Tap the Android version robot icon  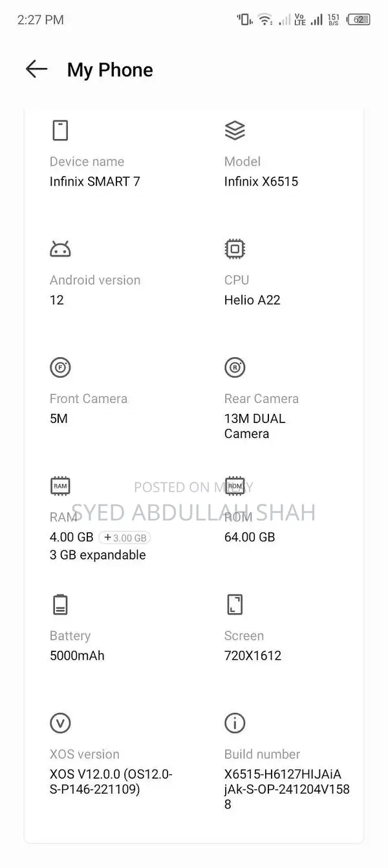tap(60, 248)
